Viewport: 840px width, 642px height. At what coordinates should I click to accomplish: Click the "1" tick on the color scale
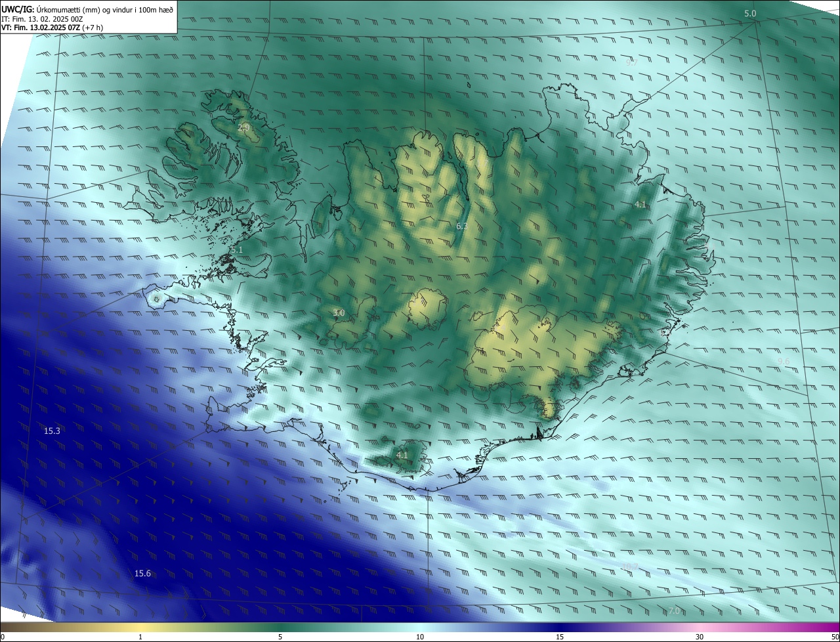[140, 637]
